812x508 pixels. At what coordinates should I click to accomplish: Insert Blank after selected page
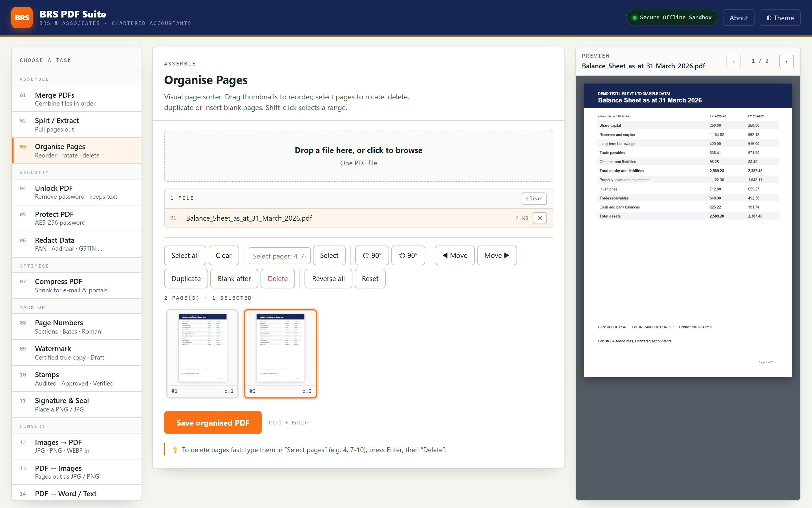tap(234, 279)
